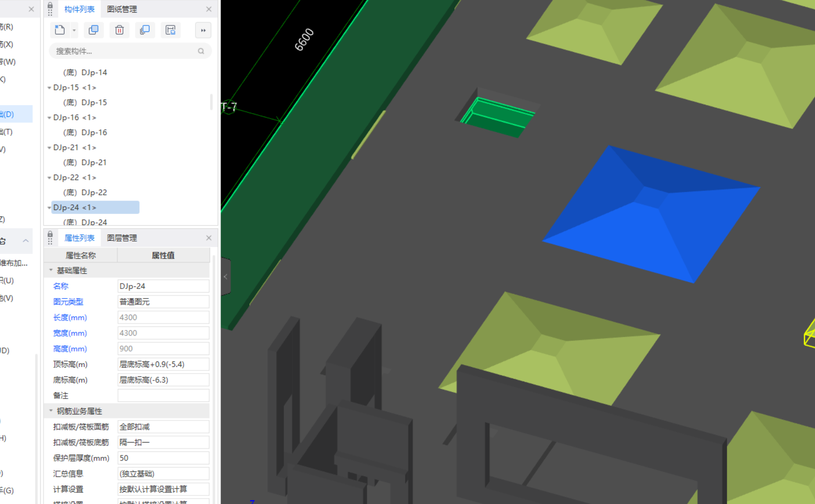The width and height of the screenshot is (815, 504).
Task: Close the left navigation panel
Action: click(31, 9)
